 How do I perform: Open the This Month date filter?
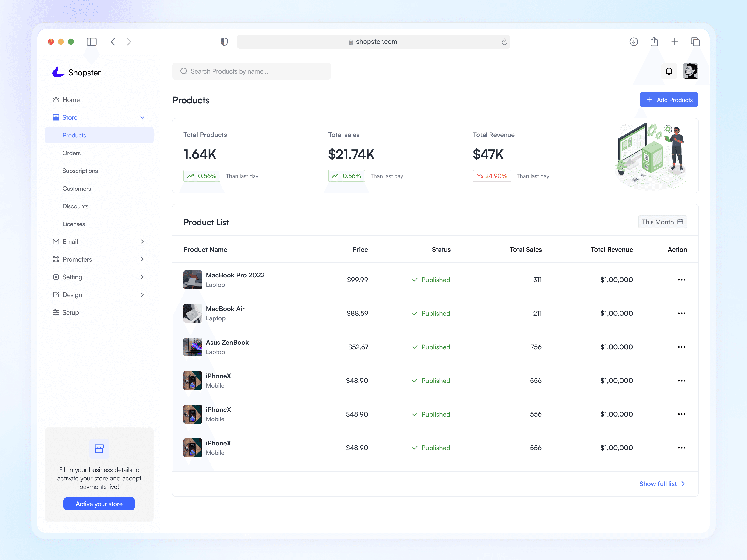[x=662, y=222]
